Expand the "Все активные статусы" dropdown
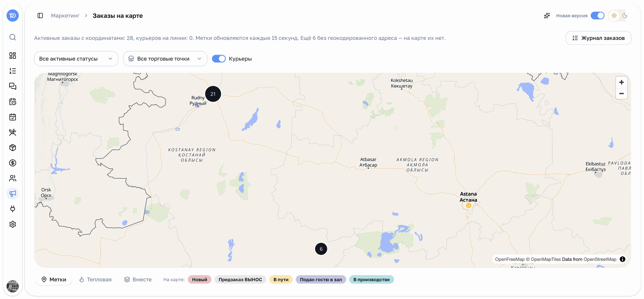Screen dimensions: 644x299 (76, 59)
